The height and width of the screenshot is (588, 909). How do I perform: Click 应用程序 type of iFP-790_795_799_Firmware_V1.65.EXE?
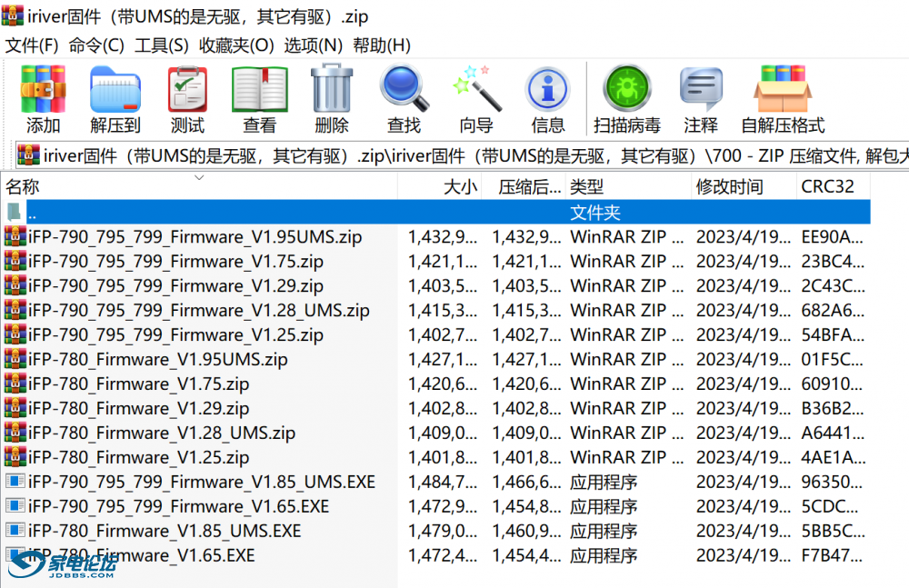604,506
